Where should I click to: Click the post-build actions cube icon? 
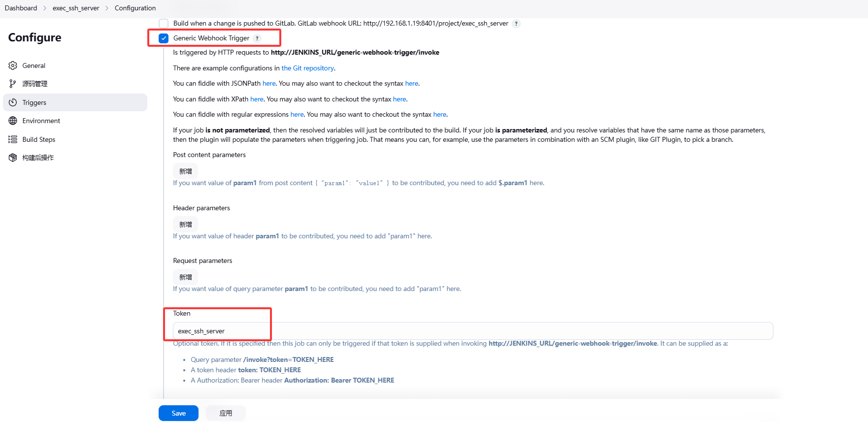13,158
